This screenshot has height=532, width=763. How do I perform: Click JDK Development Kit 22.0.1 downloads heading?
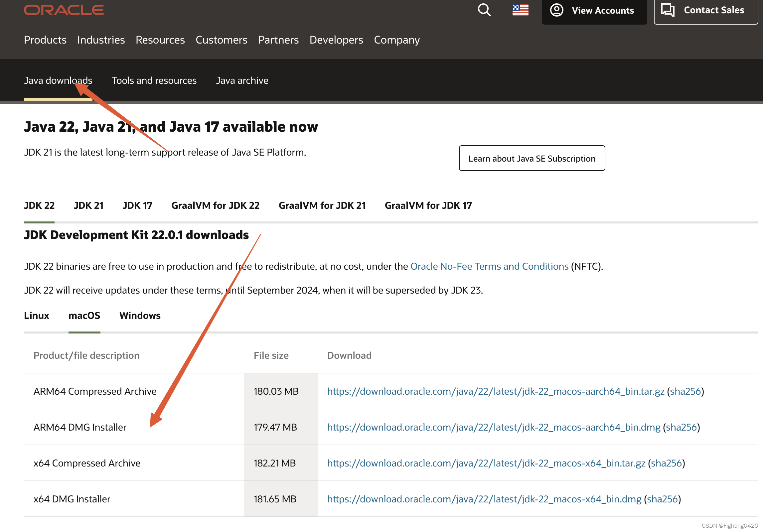(x=136, y=235)
